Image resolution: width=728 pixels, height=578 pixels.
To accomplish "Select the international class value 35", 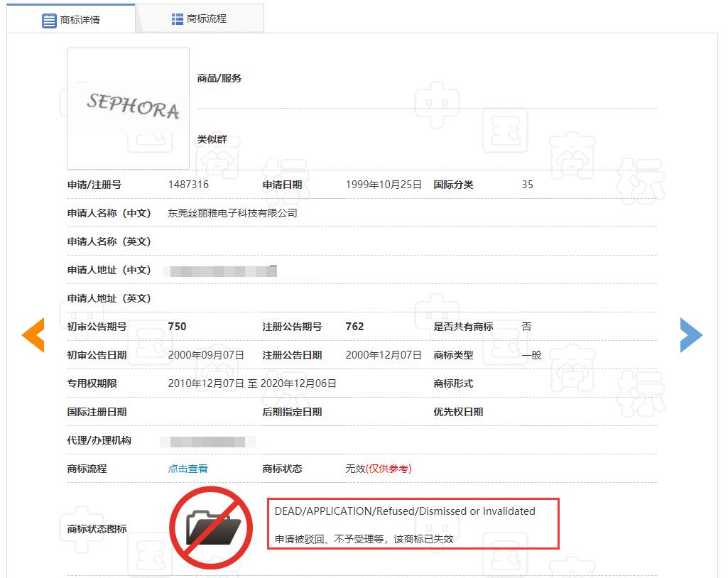I will 528,185.
